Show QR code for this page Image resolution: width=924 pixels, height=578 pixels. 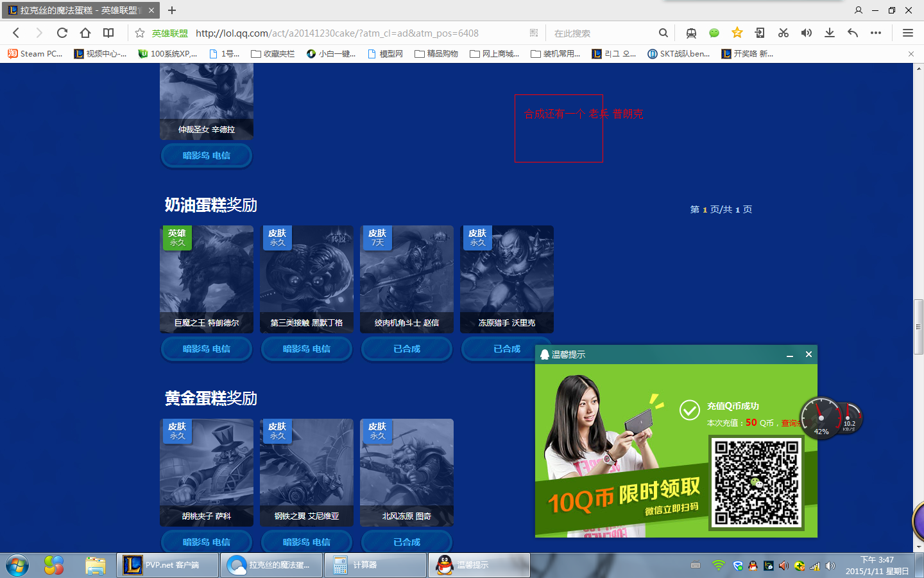tap(534, 33)
